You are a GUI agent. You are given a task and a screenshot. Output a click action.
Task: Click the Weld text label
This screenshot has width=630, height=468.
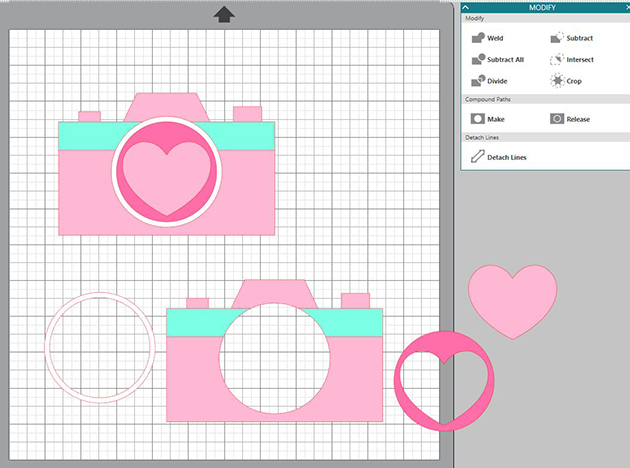tap(495, 38)
